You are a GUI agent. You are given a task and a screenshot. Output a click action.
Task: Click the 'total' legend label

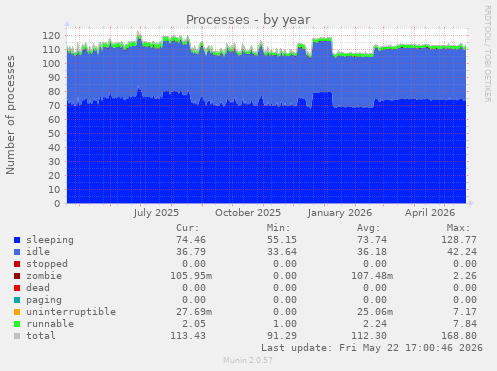41,336
